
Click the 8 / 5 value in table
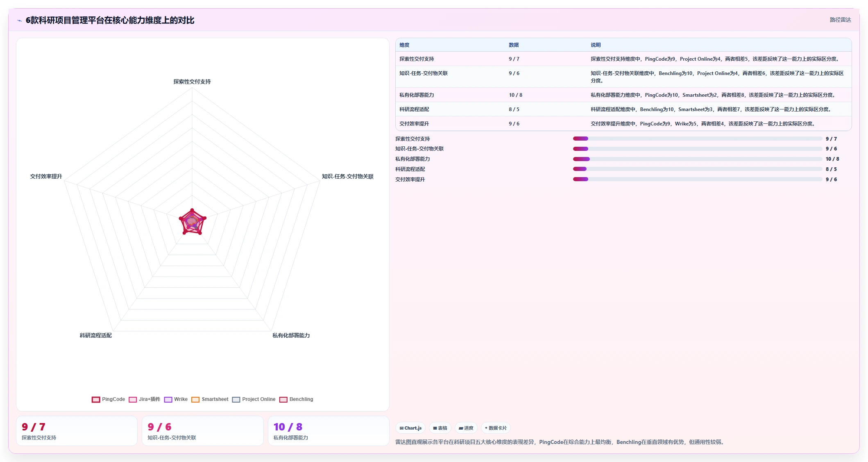pyautogui.click(x=514, y=109)
